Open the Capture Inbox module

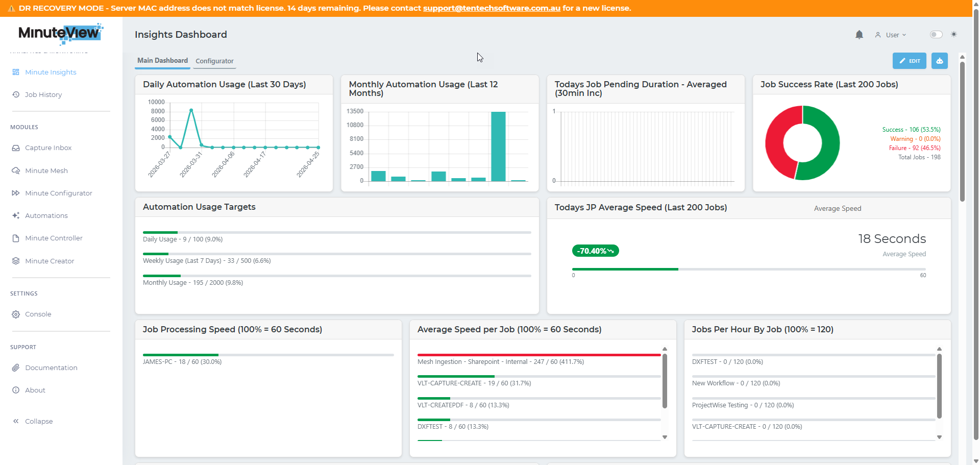(x=48, y=148)
